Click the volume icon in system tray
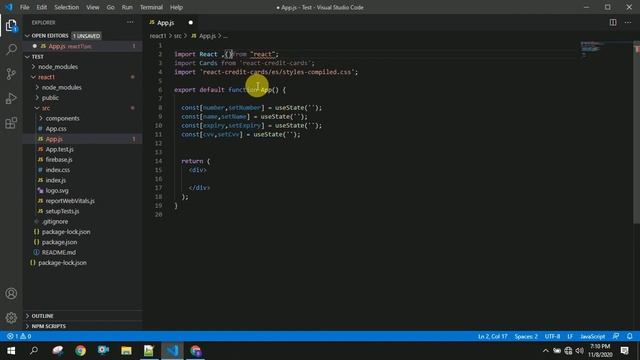Viewport: 640px width, 360px height. click(579, 351)
